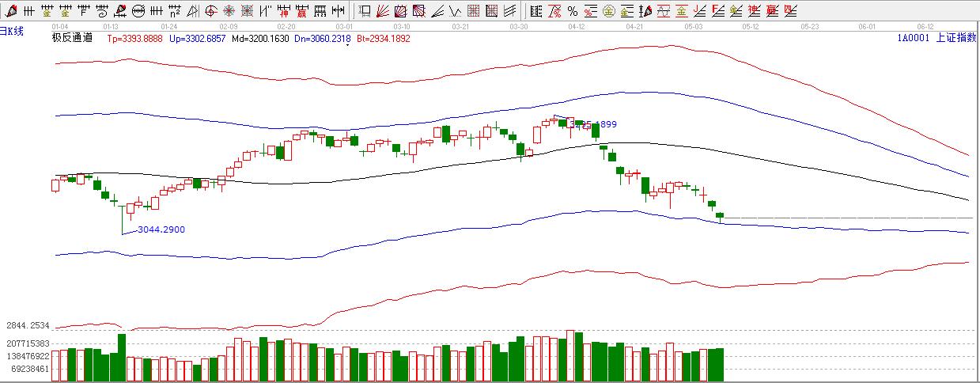Select the horizontal double-arrow measure tool
Screen dimensions: 980x383
[338, 11]
